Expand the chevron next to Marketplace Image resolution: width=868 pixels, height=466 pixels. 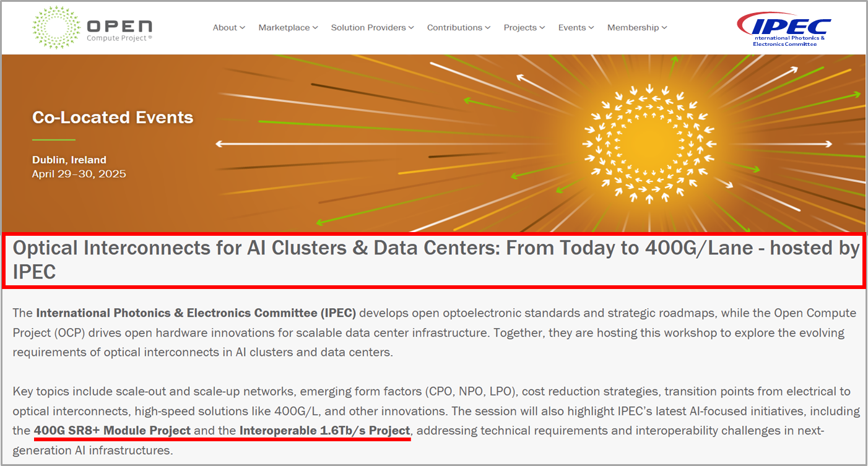(x=315, y=28)
